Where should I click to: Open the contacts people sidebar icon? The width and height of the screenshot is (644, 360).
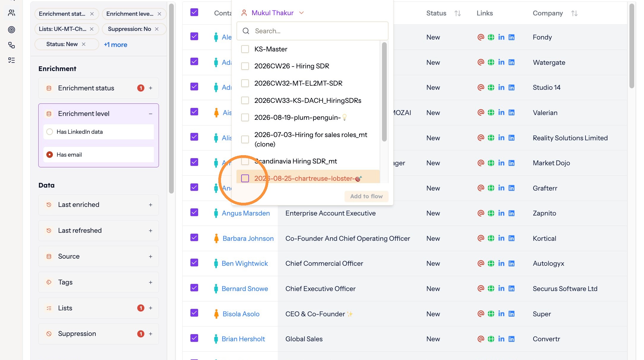click(x=12, y=13)
